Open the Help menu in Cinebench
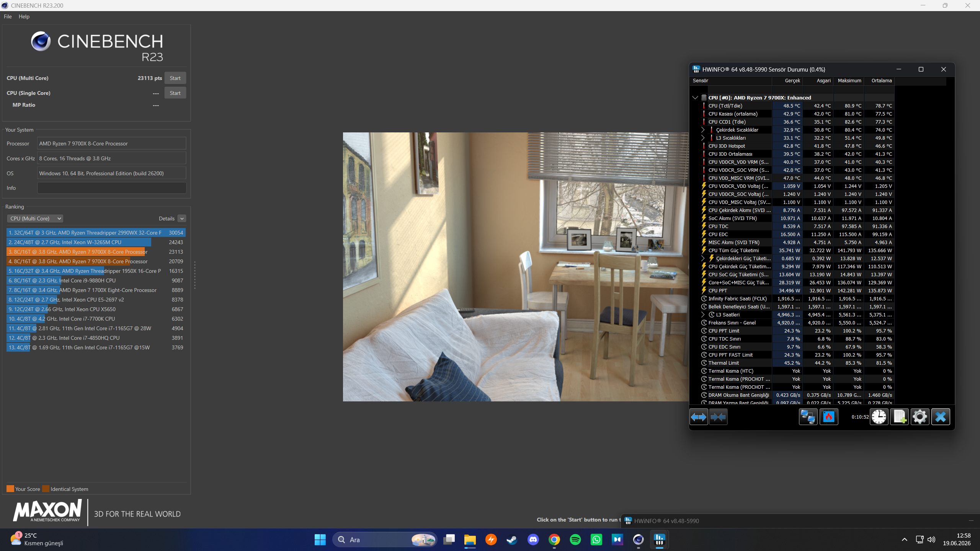Image resolution: width=980 pixels, height=551 pixels. tap(24, 16)
